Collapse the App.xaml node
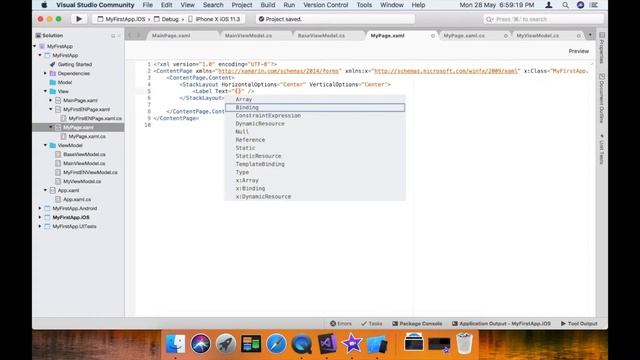Image resolution: width=640 pixels, height=360 pixels. click(x=45, y=190)
